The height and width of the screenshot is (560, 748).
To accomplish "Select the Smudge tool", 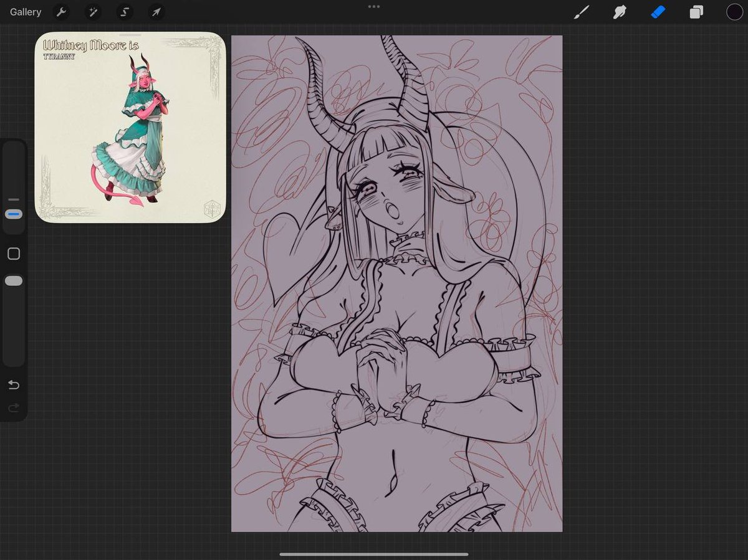I will click(620, 11).
